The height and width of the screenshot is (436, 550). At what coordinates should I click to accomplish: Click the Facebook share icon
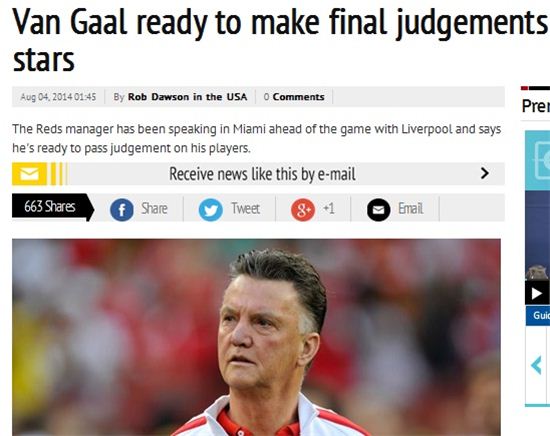click(x=122, y=210)
